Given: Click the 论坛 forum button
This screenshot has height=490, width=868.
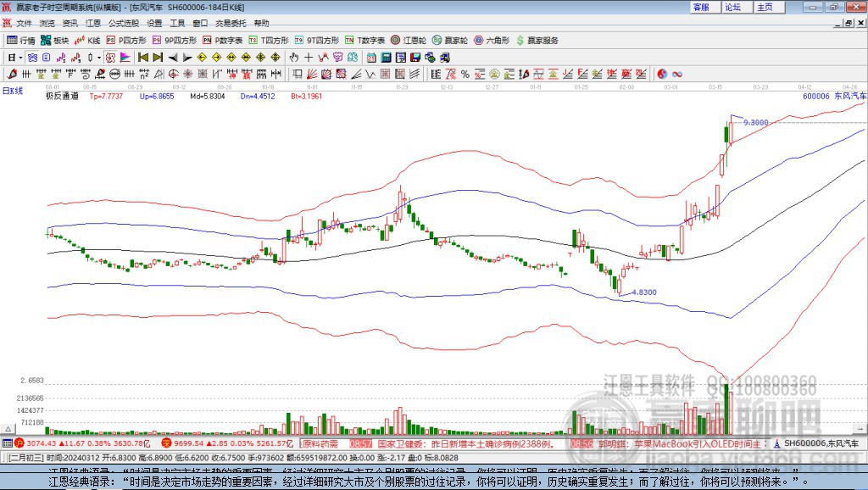Looking at the screenshot, I should pyautogui.click(x=732, y=7).
